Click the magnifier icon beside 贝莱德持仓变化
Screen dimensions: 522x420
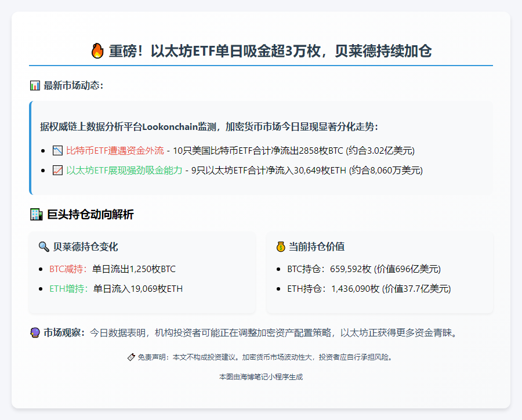point(44,247)
